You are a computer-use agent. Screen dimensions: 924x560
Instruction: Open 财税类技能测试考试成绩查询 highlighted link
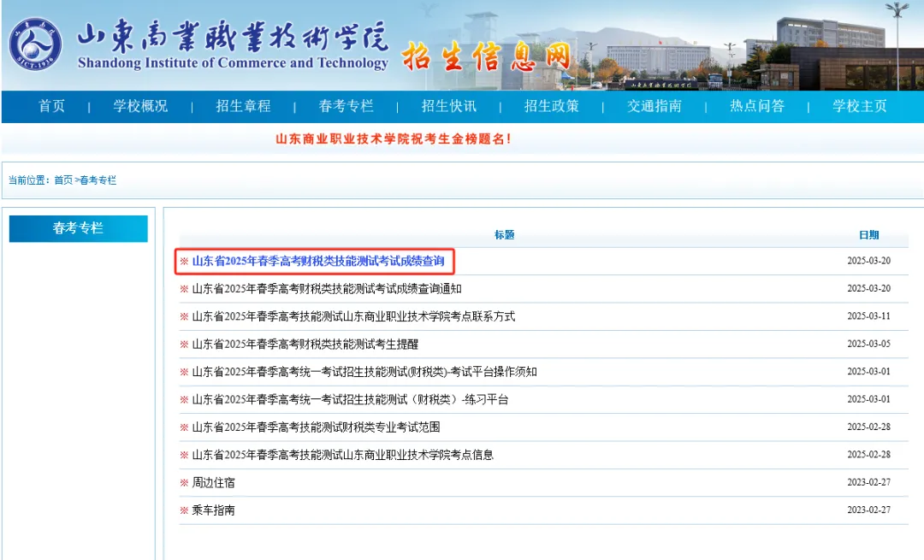pos(317,261)
